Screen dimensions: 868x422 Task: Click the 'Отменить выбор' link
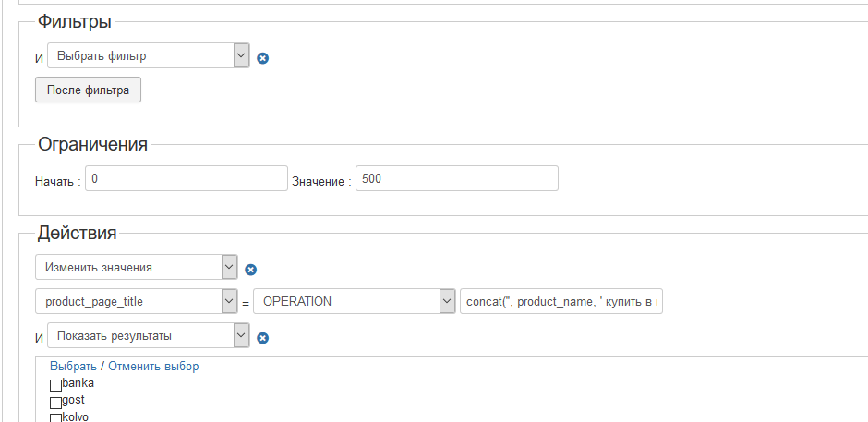point(153,366)
